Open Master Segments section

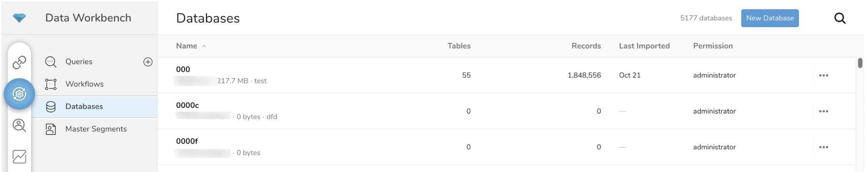96,129
